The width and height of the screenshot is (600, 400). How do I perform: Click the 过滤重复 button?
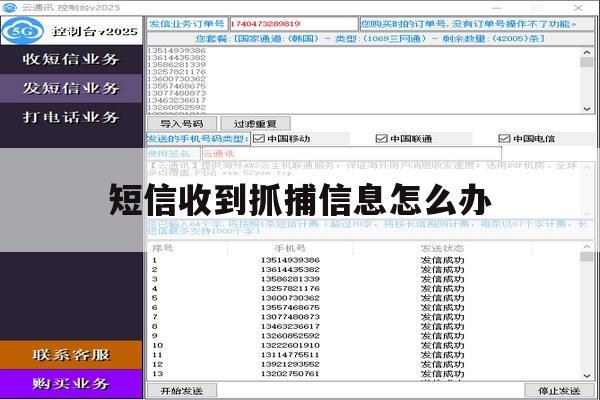pyautogui.click(x=255, y=124)
